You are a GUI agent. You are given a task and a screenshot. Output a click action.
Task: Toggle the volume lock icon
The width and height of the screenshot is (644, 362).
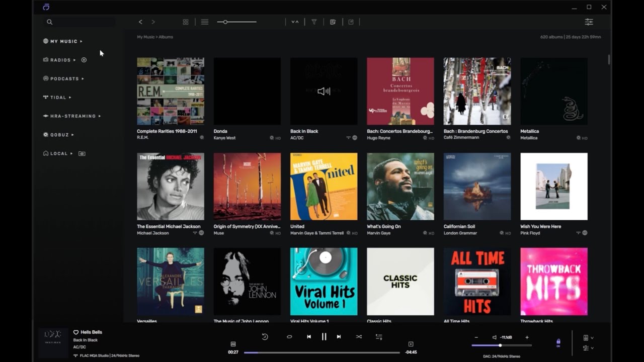click(558, 343)
